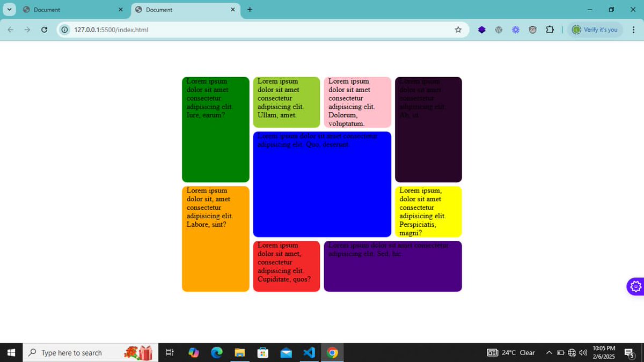This screenshot has height=362, width=644.
Task: Open the round face extension icon
Action: 532,30
